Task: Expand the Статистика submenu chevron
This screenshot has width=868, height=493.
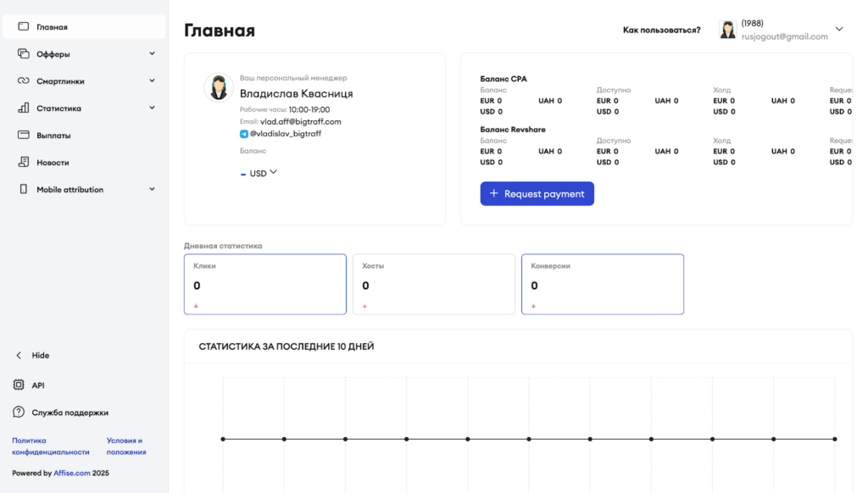Action: pyautogui.click(x=153, y=108)
